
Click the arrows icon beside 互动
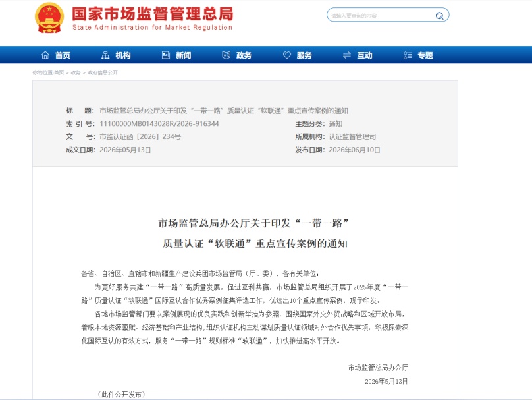click(x=347, y=55)
